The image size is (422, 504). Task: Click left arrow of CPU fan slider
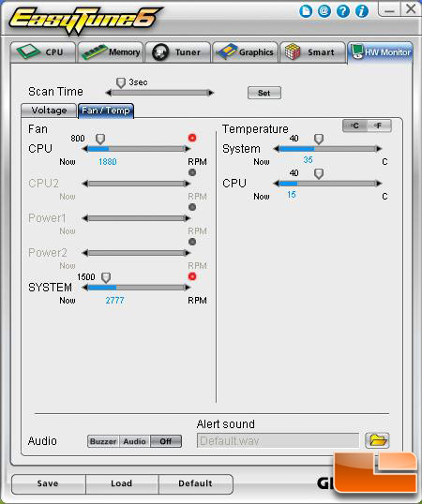click(85, 149)
